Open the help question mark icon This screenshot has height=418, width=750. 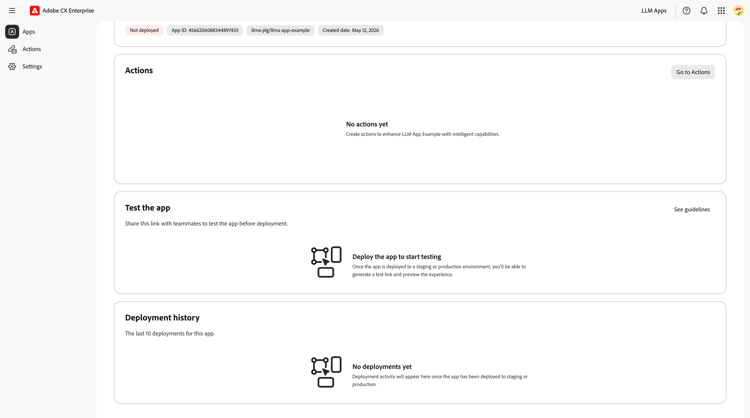click(x=686, y=11)
